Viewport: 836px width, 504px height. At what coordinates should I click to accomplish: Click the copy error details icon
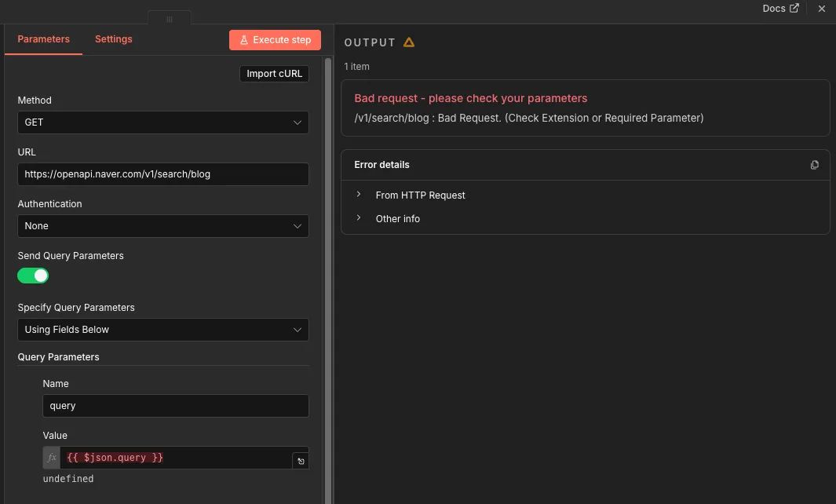coord(814,165)
